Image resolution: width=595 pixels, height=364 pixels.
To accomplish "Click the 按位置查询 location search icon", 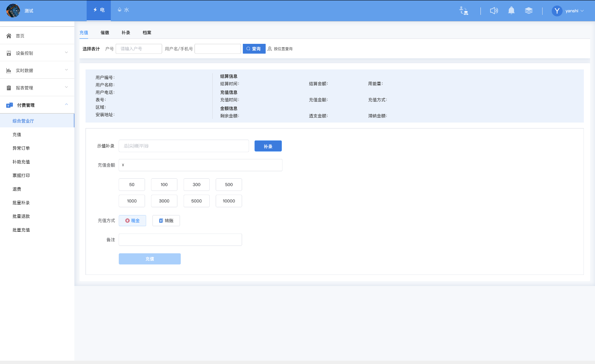I will [x=270, y=49].
